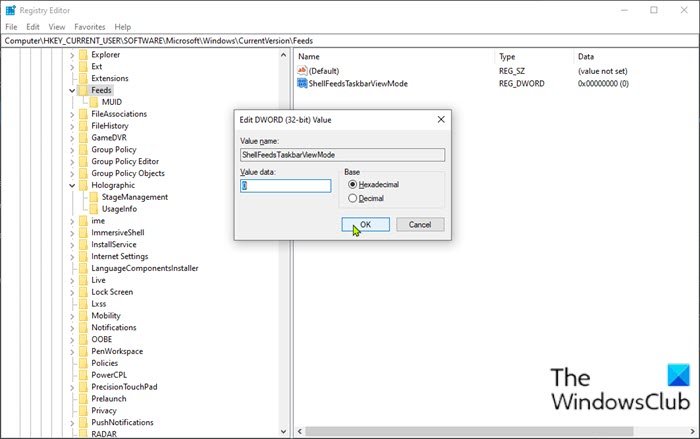Click the ShellFeedsTaskbarViewMode DWORD icon
The image size is (700, 439).
click(302, 83)
